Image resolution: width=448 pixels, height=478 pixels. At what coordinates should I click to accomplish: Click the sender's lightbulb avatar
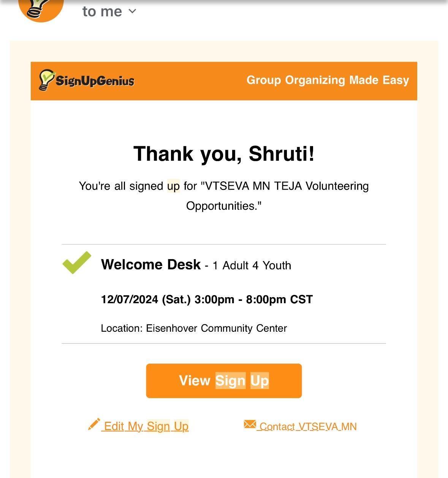41,8
